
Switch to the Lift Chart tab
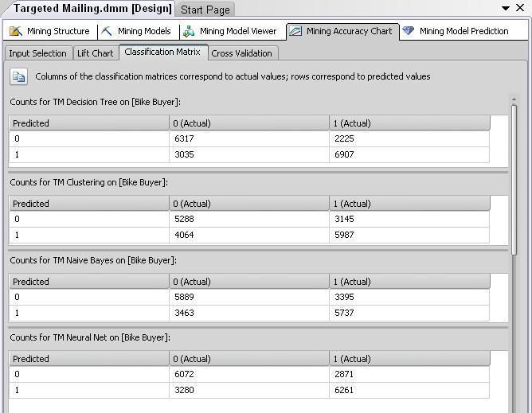pos(96,53)
